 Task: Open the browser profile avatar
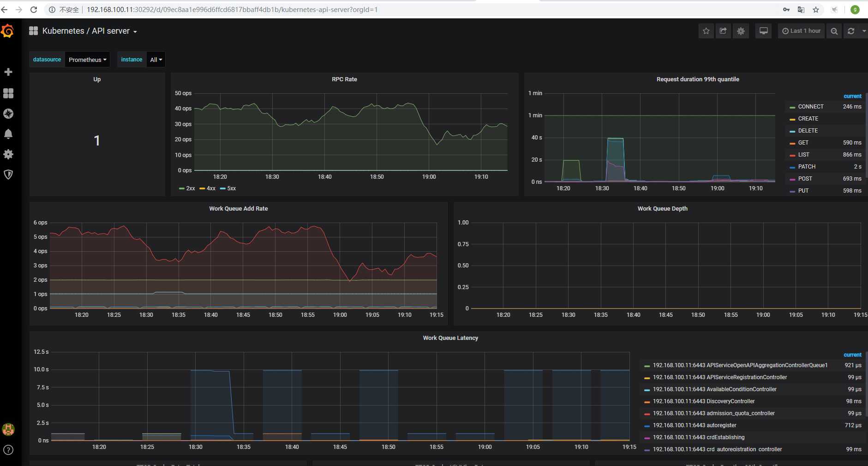855,9
